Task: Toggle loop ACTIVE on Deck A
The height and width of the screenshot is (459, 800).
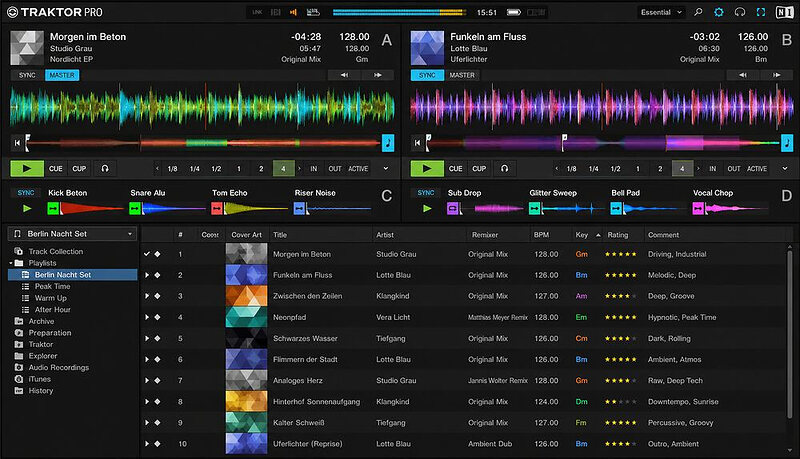Action: coord(358,168)
